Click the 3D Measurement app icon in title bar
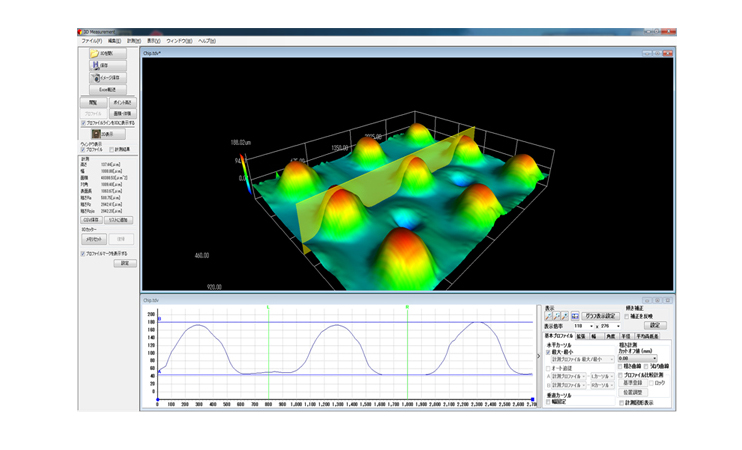742x450 pixels. (x=80, y=32)
